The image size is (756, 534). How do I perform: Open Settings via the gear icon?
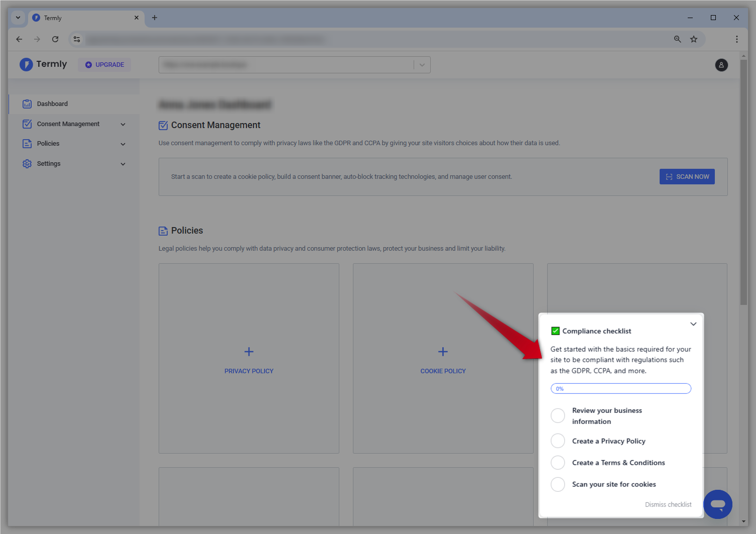[x=27, y=163]
